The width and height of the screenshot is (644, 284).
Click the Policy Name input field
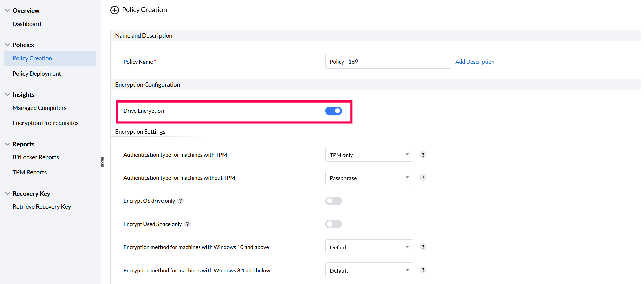388,62
